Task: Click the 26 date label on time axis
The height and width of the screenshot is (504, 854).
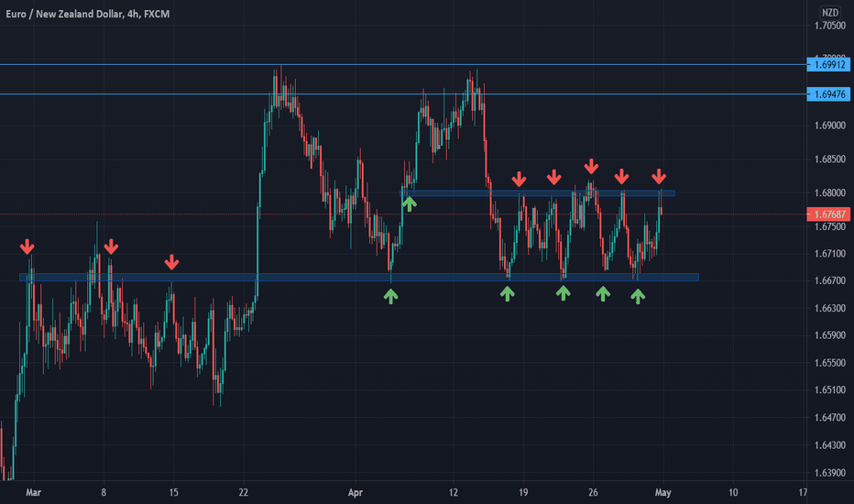Action: [x=593, y=493]
